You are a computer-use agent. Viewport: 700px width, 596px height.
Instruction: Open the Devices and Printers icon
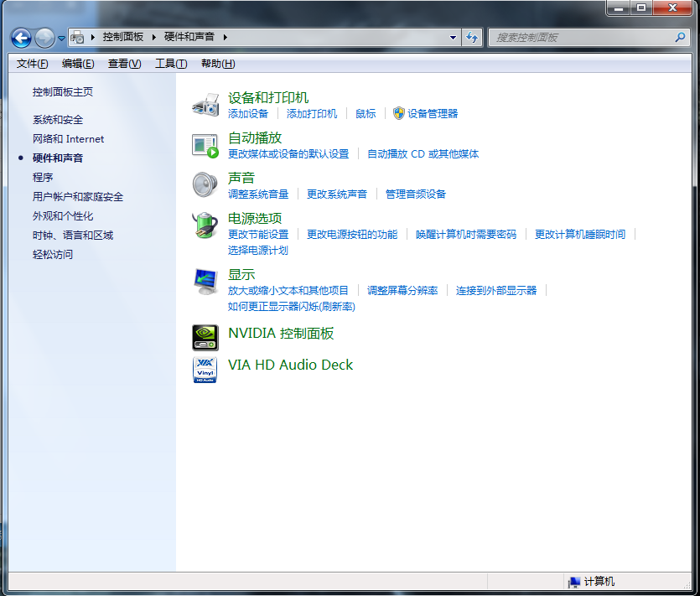(x=205, y=105)
